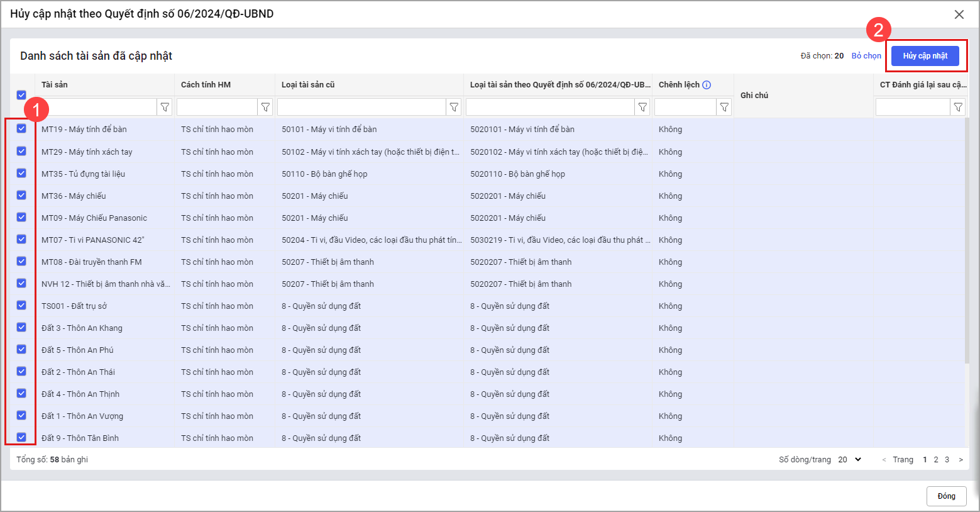The height and width of the screenshot is (512, 980).
Task: Uncheck the MT19 - Máy tính để bàn row
Action: coord(21,128)
